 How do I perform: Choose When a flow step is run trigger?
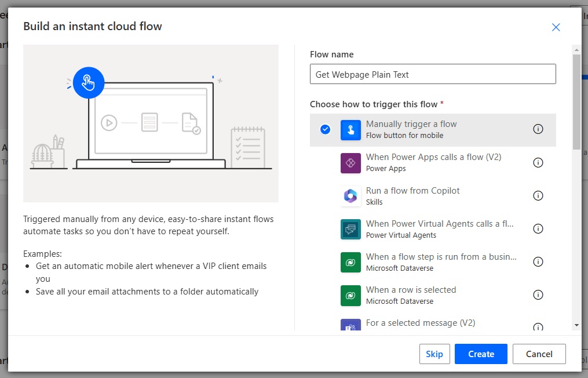tap(433, 262)
